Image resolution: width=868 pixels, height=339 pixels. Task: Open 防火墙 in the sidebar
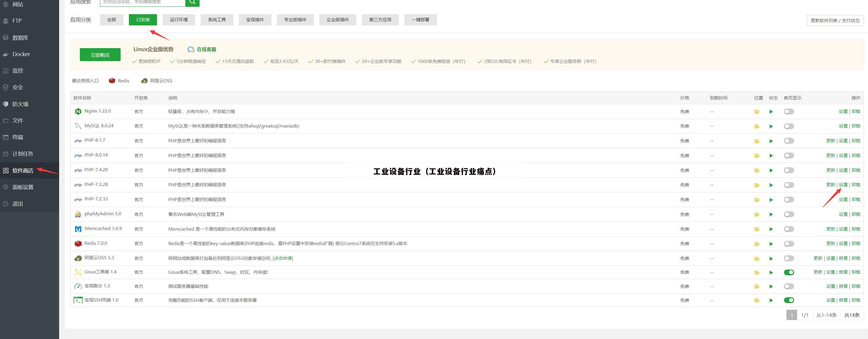[20, 104]
